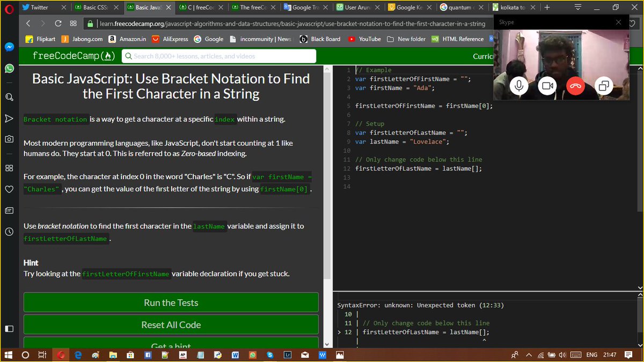
Task: Open Action Center notifications
Action: tap(628, 355)
